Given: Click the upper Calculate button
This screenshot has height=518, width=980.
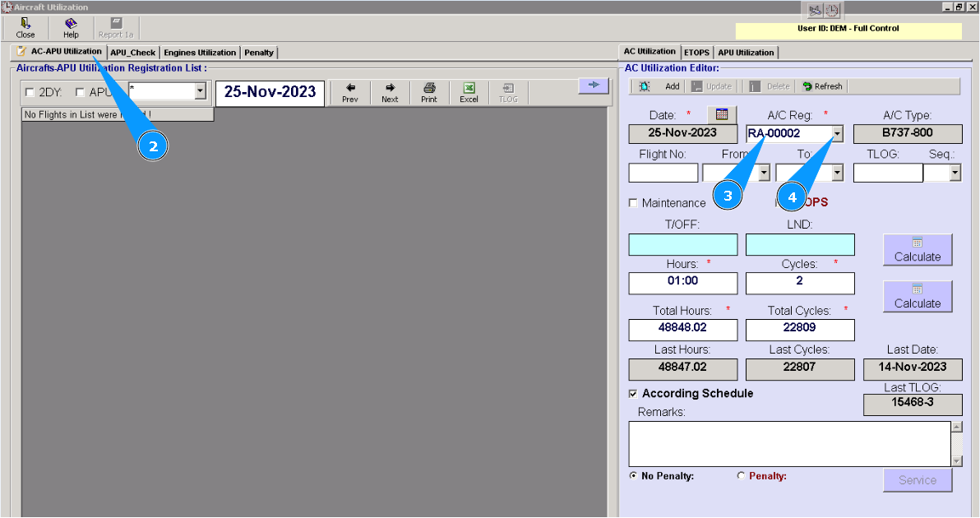Looking at the screenshot, I should [x=918, y=250].
